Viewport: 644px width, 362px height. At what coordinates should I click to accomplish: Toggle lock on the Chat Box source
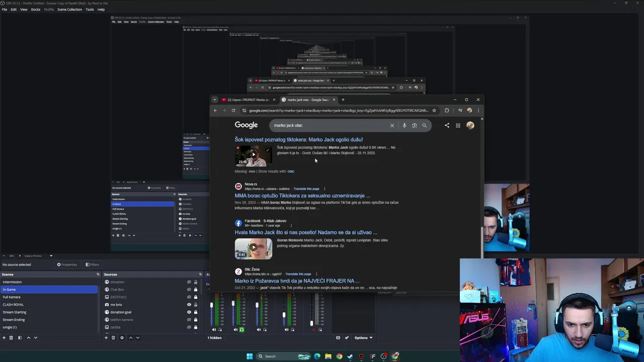point(196,290)
